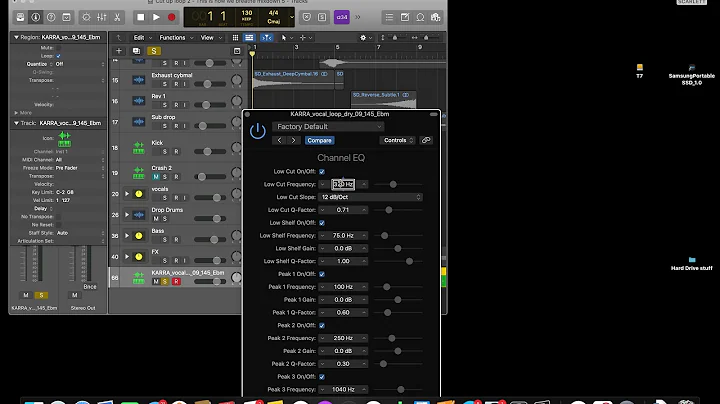
Task: Toggle the yellow global Solo S button
Action: click(x=154, y=51)
